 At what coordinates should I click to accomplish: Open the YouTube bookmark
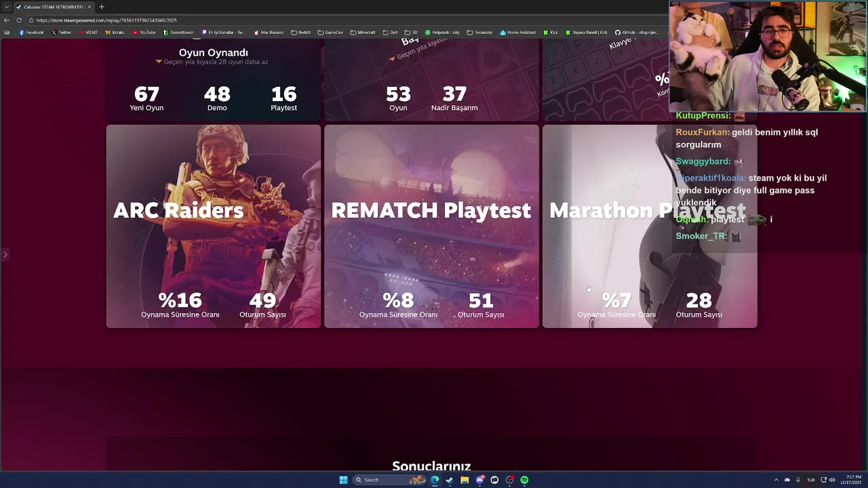pos(144,33)
